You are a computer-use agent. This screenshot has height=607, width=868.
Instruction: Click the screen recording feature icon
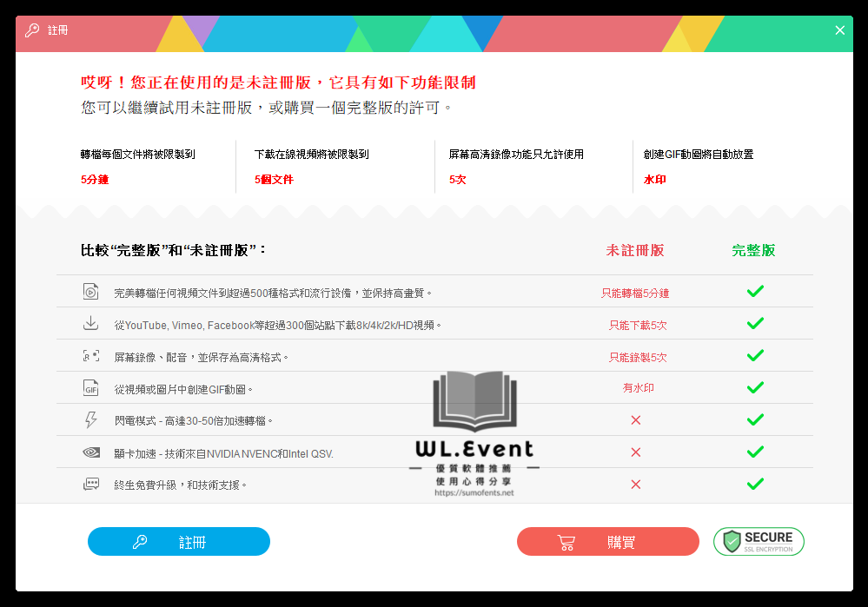[90, 356]
